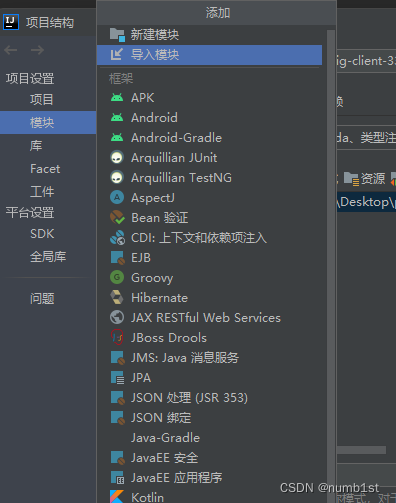Viewport: 396px width, 503px height.
Task: Click the green Groovy icon
Action: [x=117, y=277]
